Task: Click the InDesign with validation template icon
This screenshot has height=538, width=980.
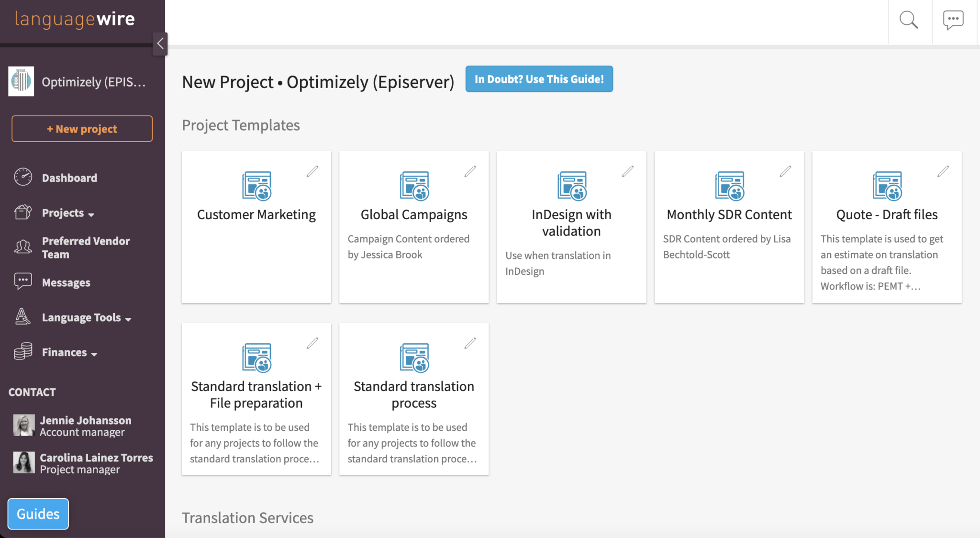Action: (x=572, y=186)
